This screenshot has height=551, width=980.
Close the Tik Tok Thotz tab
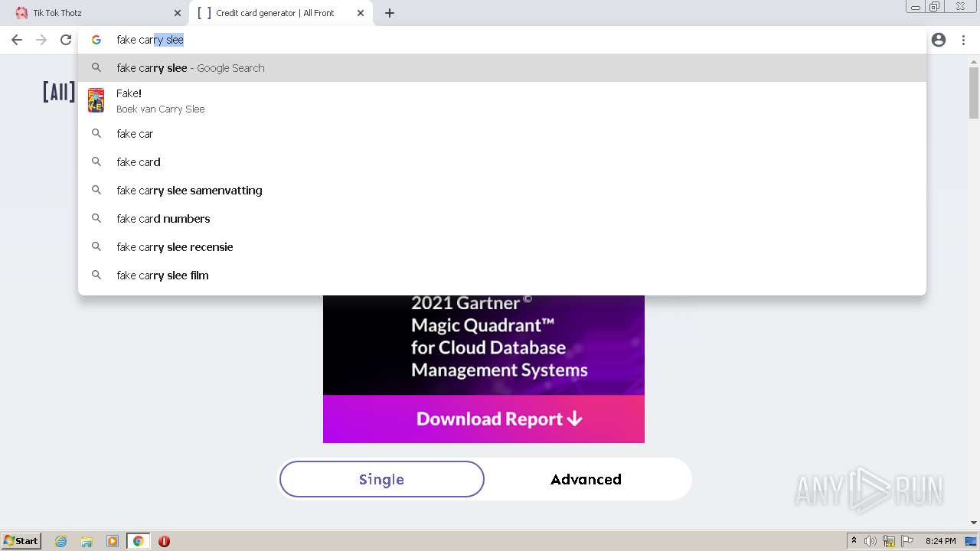tap(178, 13)
